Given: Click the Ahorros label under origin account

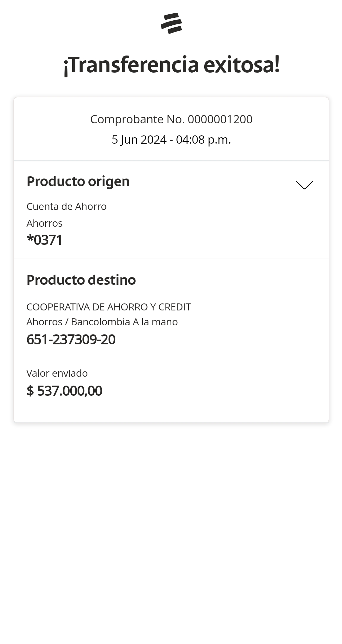Looking at the screenshot, I should tap(44, 223).
